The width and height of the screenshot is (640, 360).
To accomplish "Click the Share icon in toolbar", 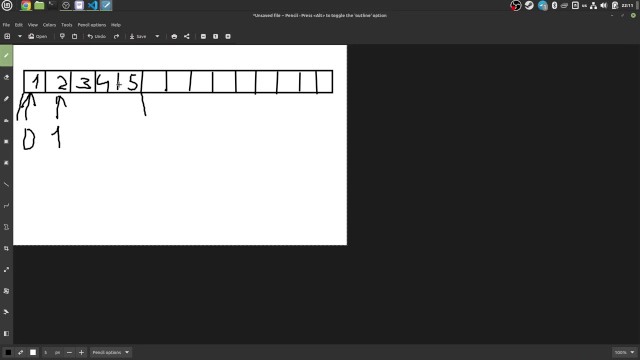I will tap(187, 36).
